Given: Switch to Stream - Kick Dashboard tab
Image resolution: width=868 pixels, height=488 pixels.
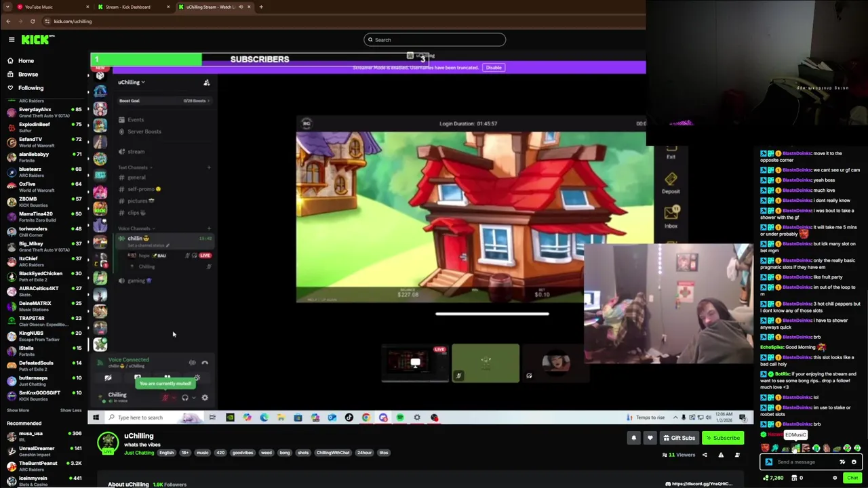Looking at the screenshot, I should coord(134,7).
